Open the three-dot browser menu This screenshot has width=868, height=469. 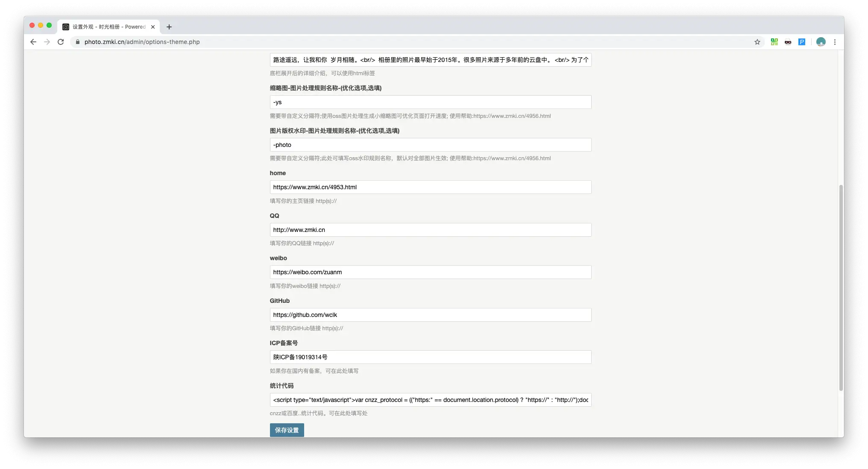[835, 42]
